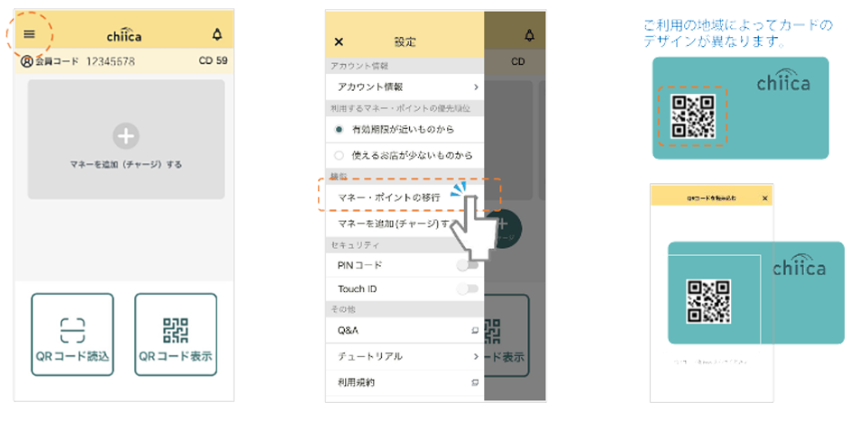The width and height of the screenshot is (860, 426).
Task: Open the hamburger menu on chiica home screen
Action: click(x=29, y=35)
